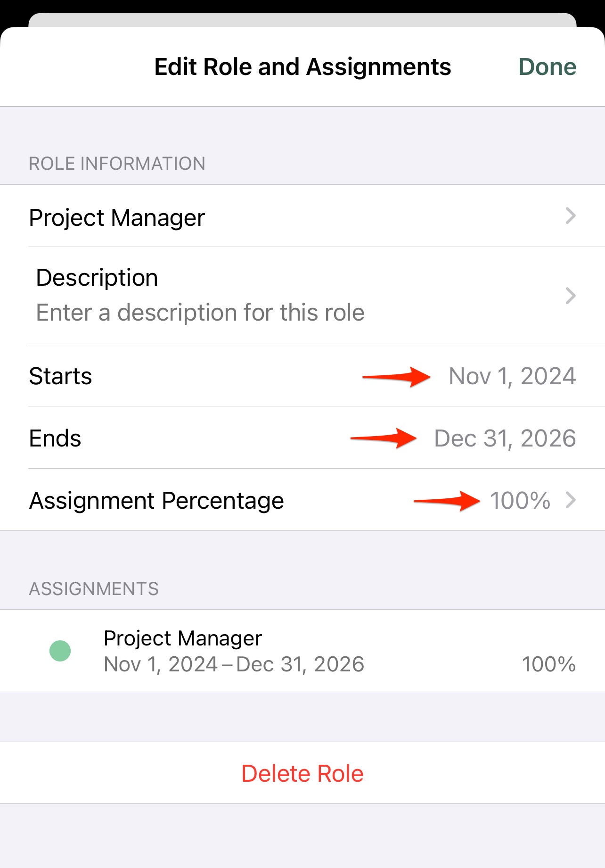Viewport: 605px width, 868px height.
Task: Tap the chevron beside Project Manager
Action: tap(571, 216)
